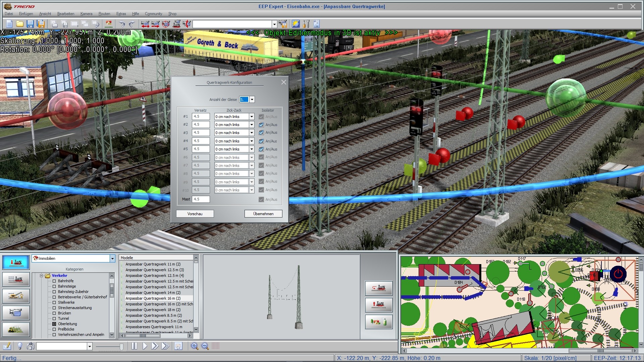
Task: Click the landscape/terrain mode icon on left sidebar
Action: coord(16,330)
